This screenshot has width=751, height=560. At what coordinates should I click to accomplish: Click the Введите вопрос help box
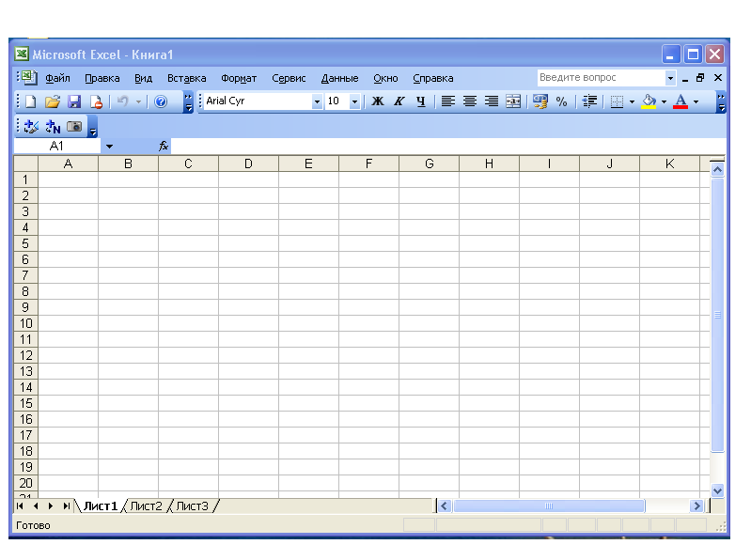(602, 78)
